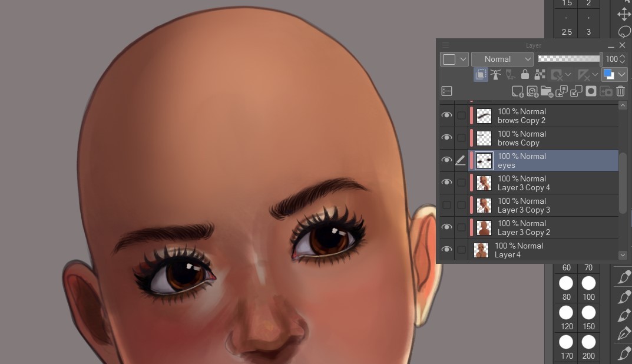Image resolution: width=632 pixels, height=364 pixels.
Task: Choose brush size 170 preset
Action: (x=566, y=347)
